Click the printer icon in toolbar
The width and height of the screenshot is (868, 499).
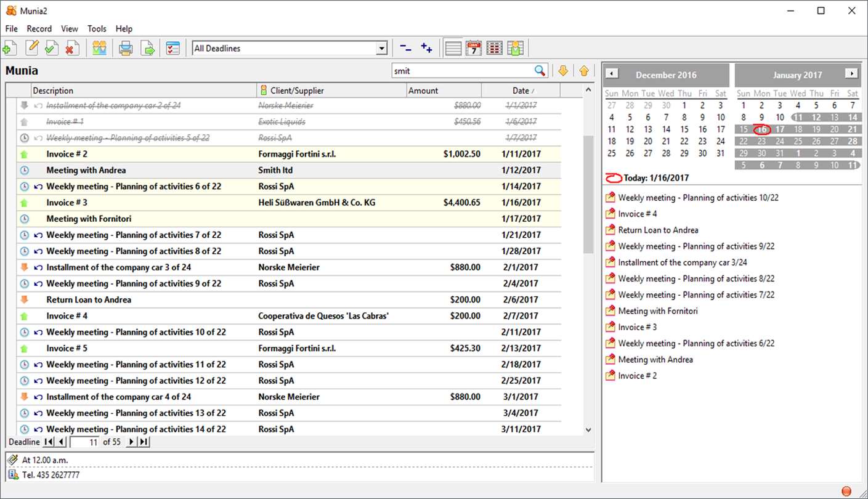126,48
